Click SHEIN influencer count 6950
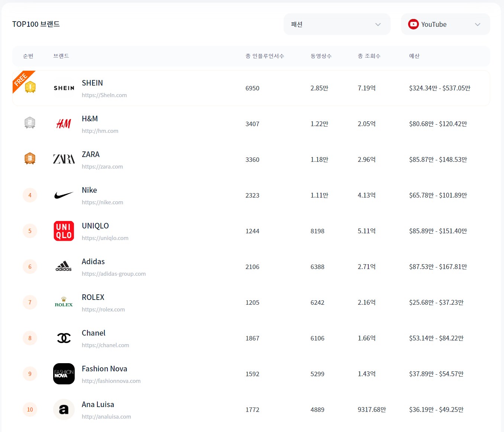This screenshot has height=432, width=504. coord(252,88)
